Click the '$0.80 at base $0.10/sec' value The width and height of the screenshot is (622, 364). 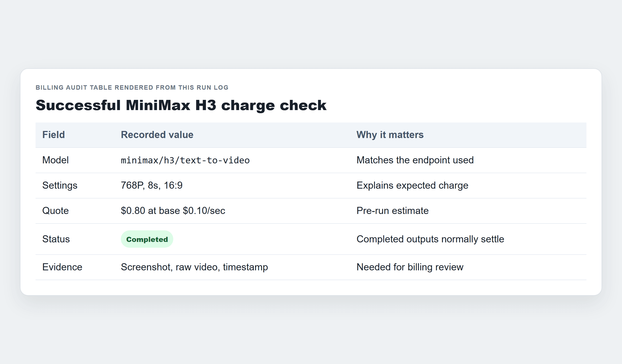coord(173,211)
